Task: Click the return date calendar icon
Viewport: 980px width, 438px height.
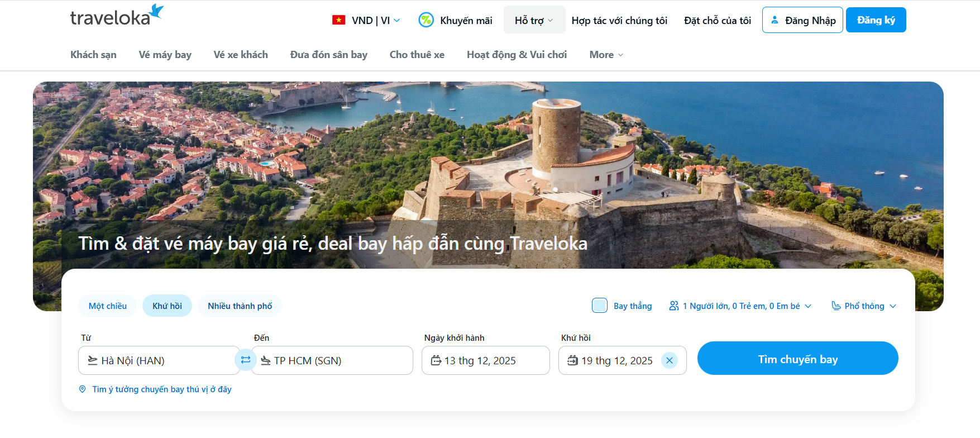Action: point(573,360)
